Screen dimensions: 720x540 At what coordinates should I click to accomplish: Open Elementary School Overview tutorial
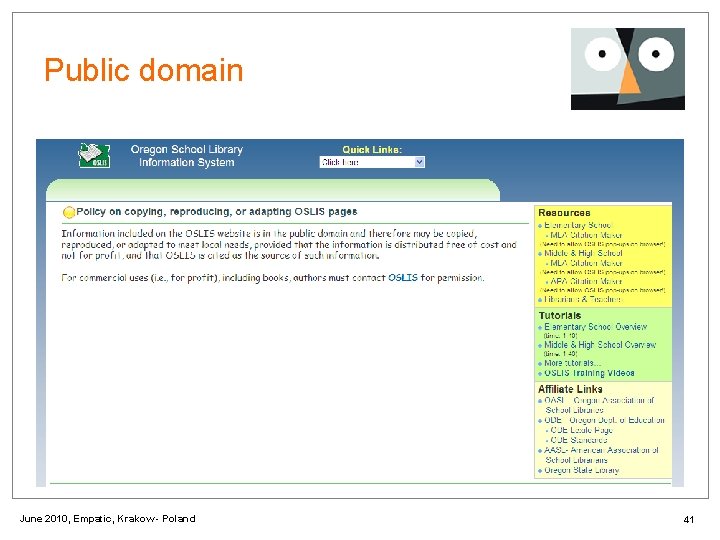click(596, 327)
